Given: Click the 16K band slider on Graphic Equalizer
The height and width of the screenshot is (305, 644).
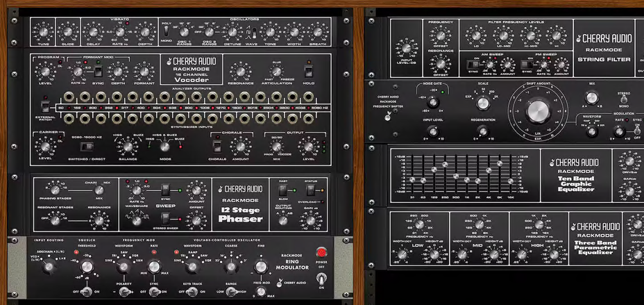Looking at the screenshot, I should coord(511,181).
